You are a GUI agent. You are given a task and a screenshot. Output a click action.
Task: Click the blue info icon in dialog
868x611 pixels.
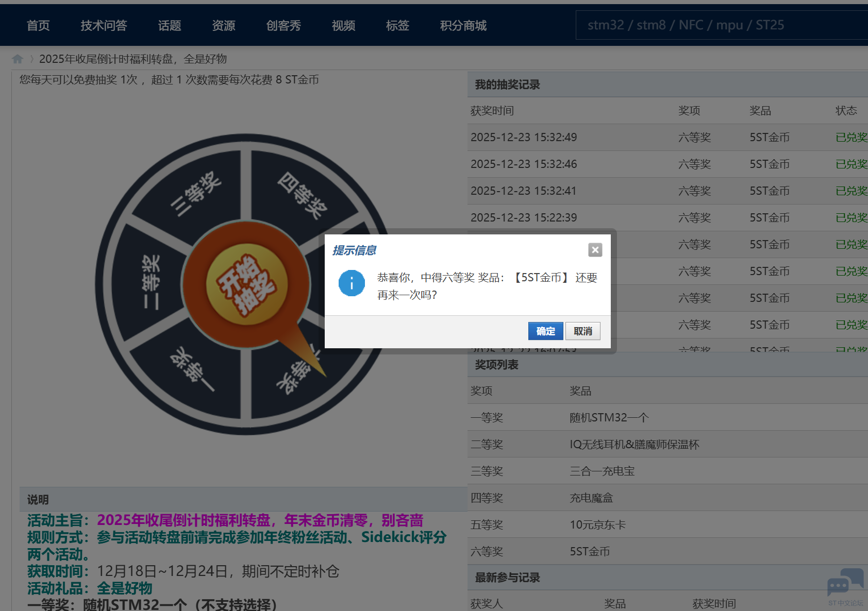(x=352, y=283)
